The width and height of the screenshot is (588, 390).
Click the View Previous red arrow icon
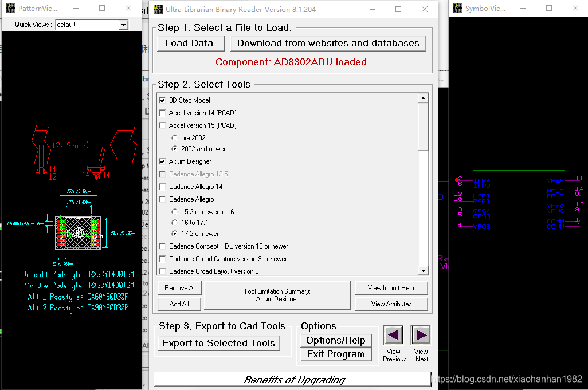click(393, 335)
